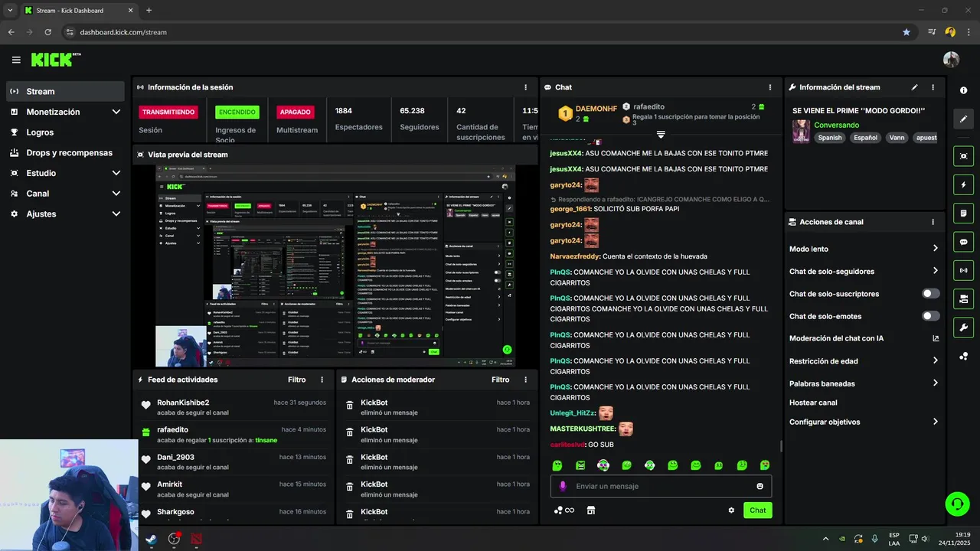Expand Chat de solo-seguidores options

[936, 271]
